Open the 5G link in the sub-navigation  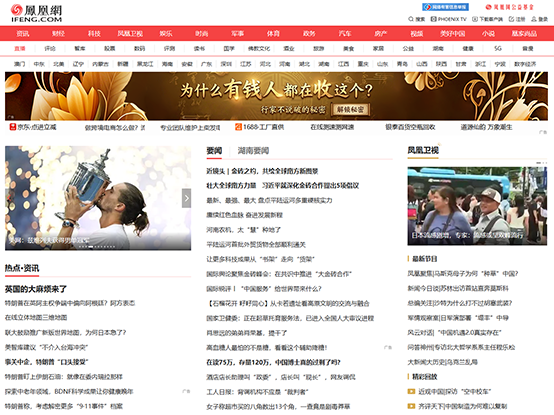pyautogui.click(x=498, y=48)
